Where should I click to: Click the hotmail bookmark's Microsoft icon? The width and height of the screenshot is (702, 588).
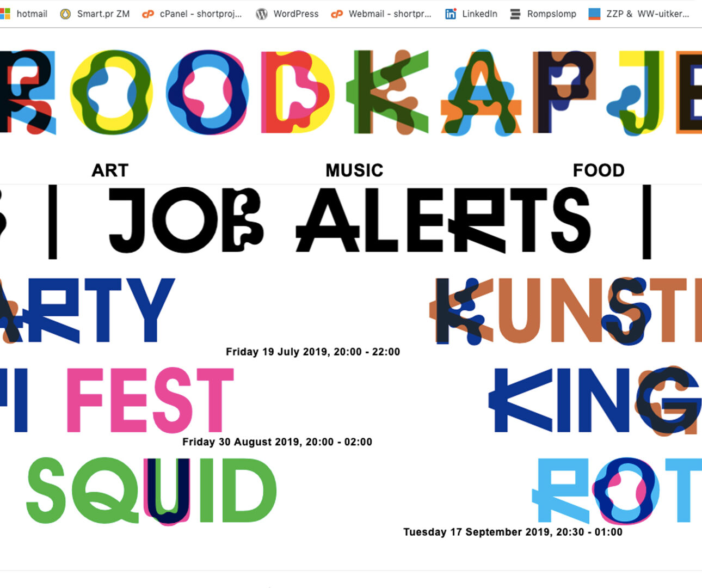tap(5, 14)
